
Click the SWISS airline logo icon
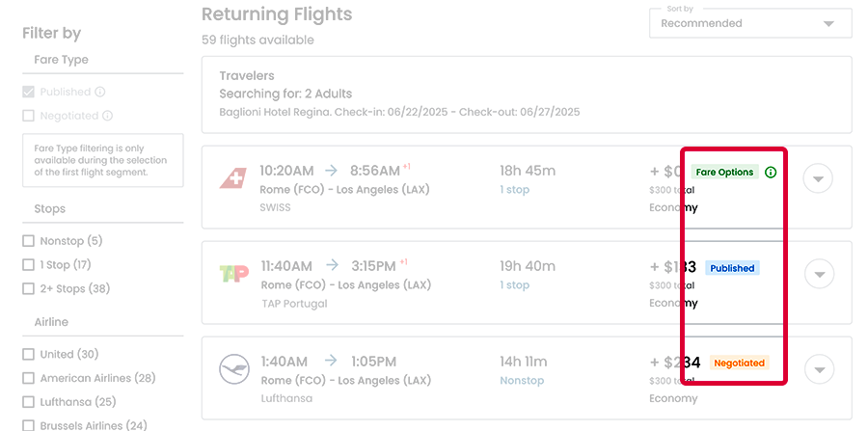tap(232, 178)
